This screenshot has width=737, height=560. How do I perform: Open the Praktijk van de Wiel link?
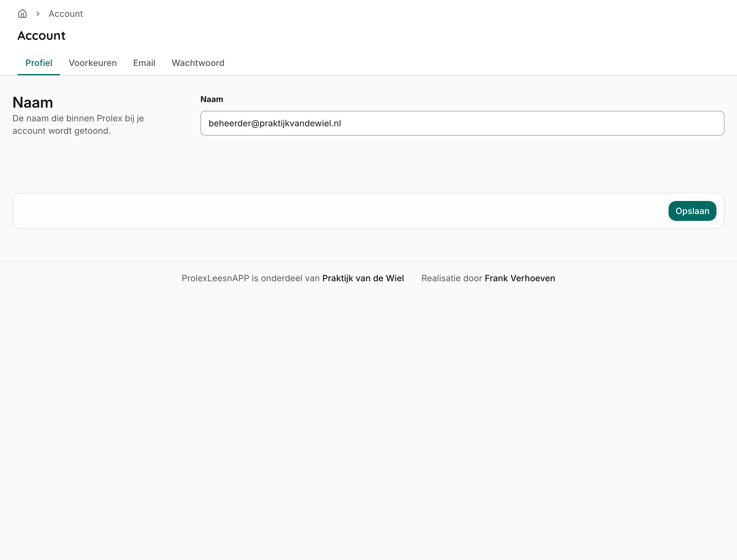(x=363, y=278)
